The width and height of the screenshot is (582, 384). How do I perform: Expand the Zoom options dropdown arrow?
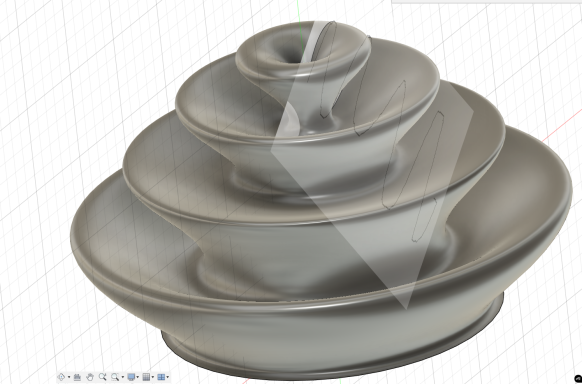(123, 377)
